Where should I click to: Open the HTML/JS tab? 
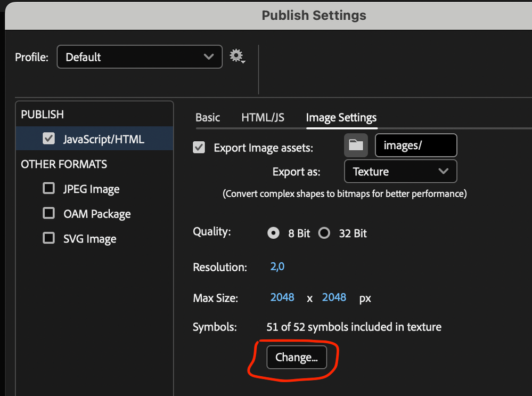263,118
